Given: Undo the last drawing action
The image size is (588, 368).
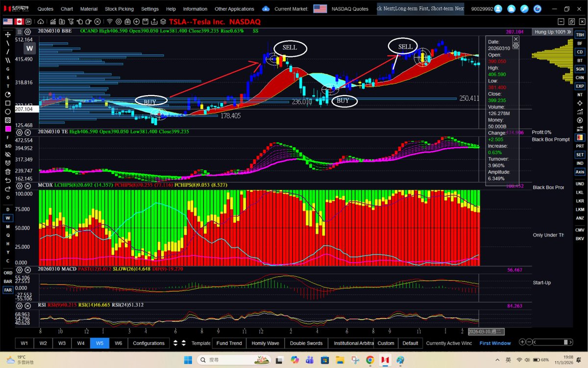Looking at the screenshot, I should tap(8, 180).
